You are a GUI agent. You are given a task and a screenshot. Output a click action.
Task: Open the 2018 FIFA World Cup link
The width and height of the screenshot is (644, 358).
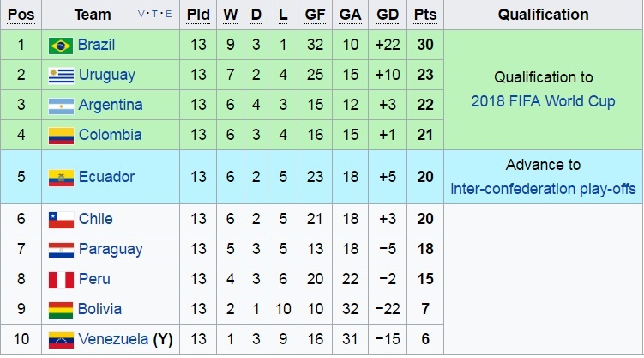(543, 101)
